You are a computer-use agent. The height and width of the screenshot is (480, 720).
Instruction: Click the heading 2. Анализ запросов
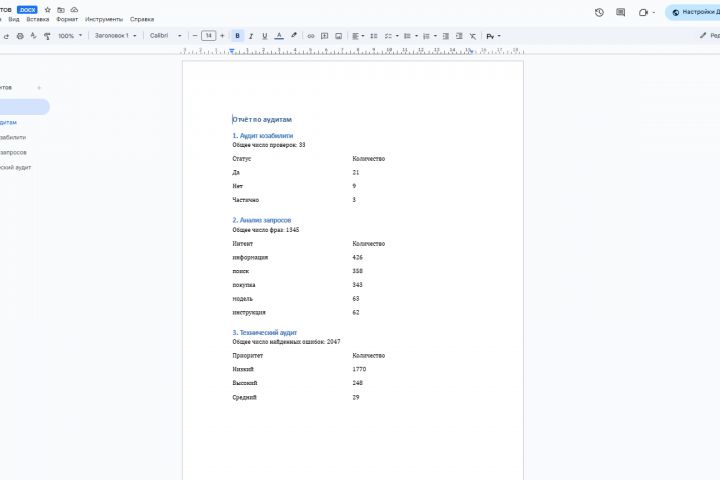coord(262,220)
